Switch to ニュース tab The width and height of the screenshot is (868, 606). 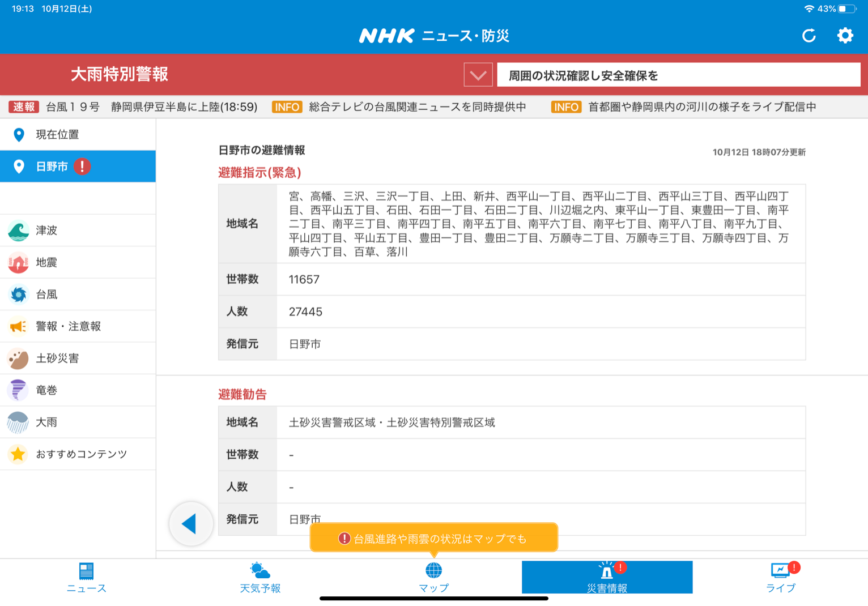[x=86, y=578]
